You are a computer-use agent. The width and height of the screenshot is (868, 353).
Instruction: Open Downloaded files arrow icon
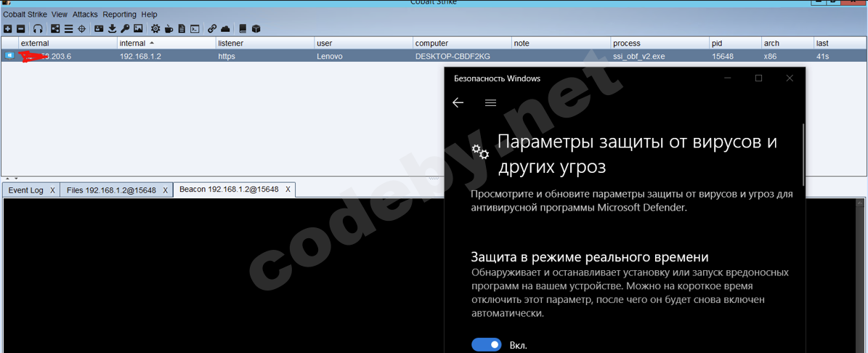(113, 28)
